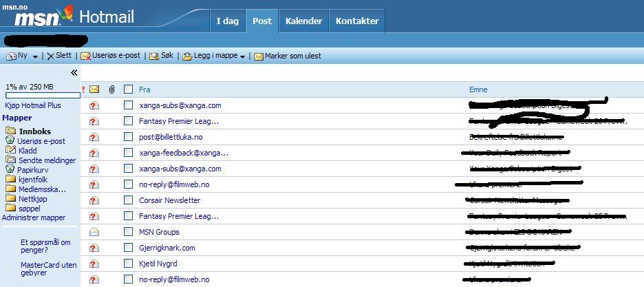Tick checkbox for post@billettluka.no message
Image resolution: width=644 pixels, height=287 pixels.
pyautogui.click(x=129, y=137)
